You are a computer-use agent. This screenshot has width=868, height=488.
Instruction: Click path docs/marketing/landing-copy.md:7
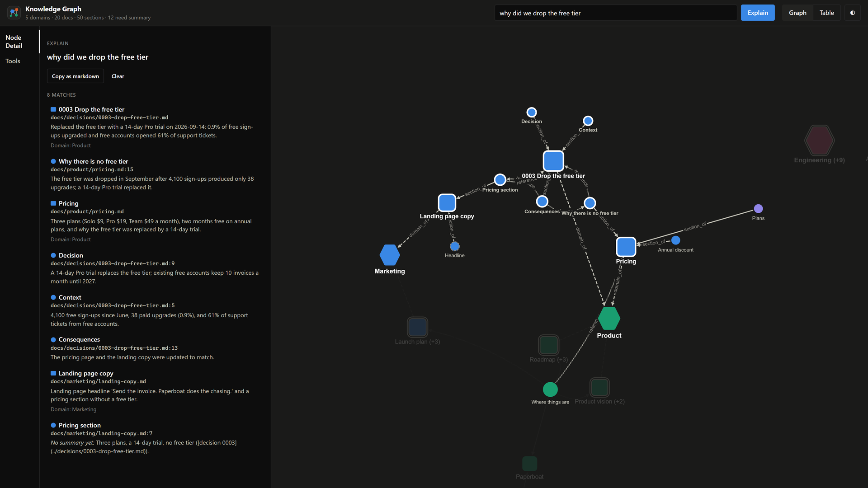pos(101,433)
